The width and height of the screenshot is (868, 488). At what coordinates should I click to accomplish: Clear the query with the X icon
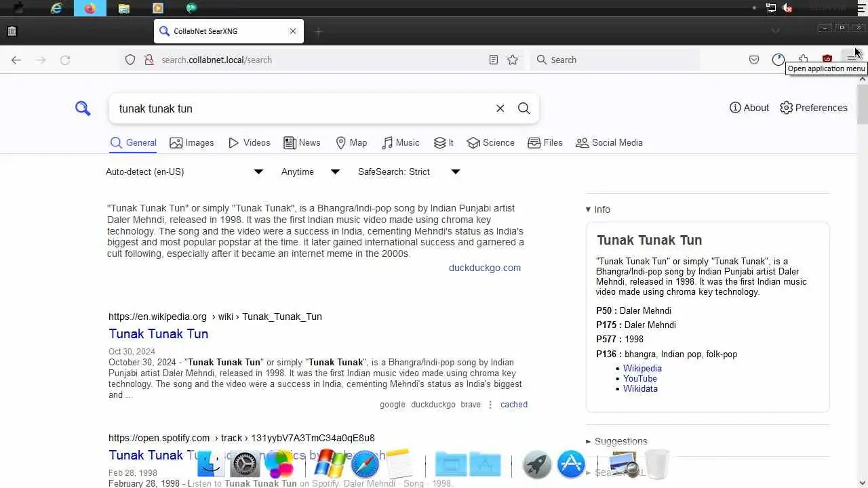pyautogui.click(x=500, y=108)
